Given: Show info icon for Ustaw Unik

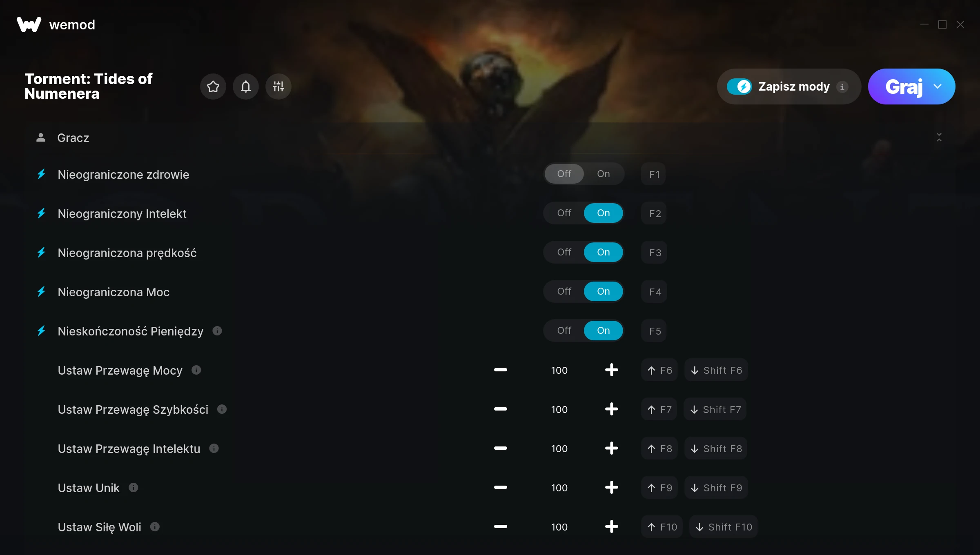Looking at the screenshot, I should [134, 488].
